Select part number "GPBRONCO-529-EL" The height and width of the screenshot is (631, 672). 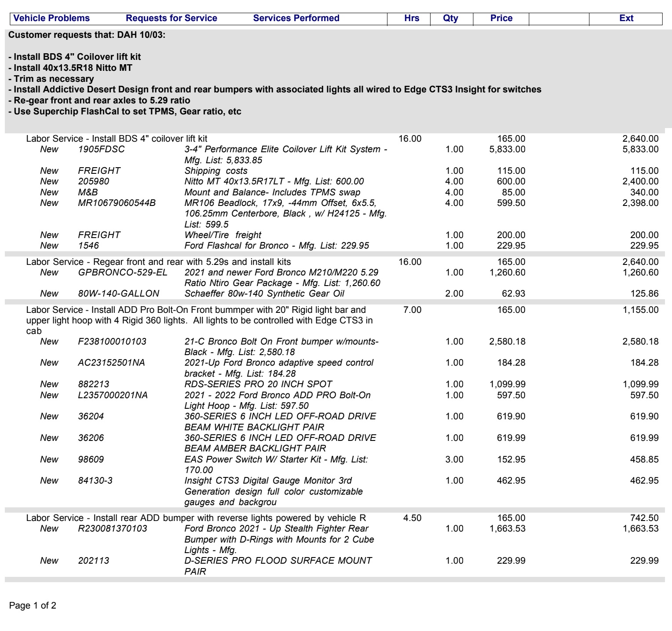123,273
